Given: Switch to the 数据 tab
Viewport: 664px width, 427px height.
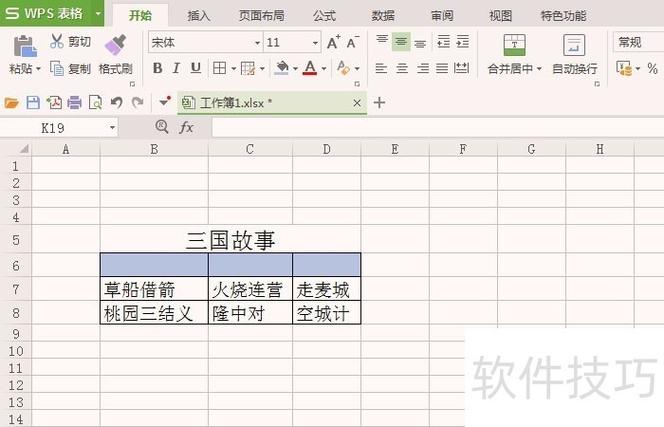Looking at the screenshot, I should point(383,16).
